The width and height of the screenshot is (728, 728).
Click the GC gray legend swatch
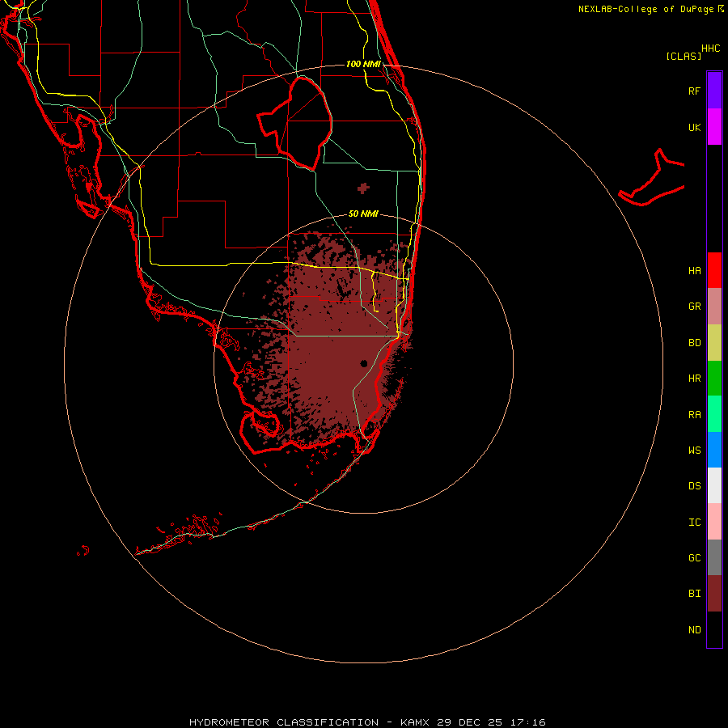714,557
